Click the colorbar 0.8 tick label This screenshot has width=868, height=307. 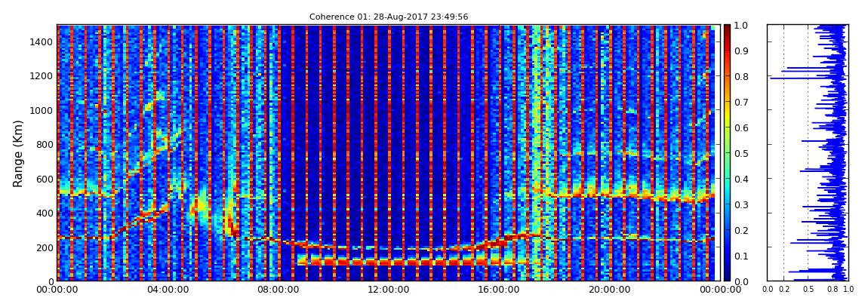click(742, 77)
